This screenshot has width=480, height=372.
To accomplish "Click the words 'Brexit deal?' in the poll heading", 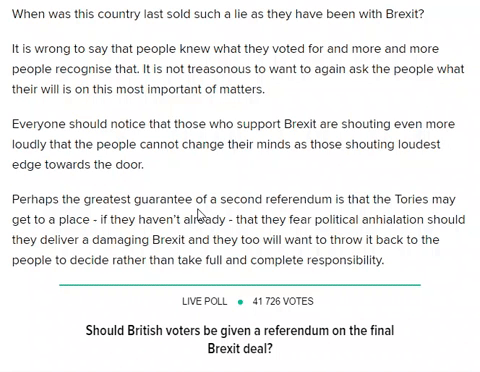I will coord(240,349).
